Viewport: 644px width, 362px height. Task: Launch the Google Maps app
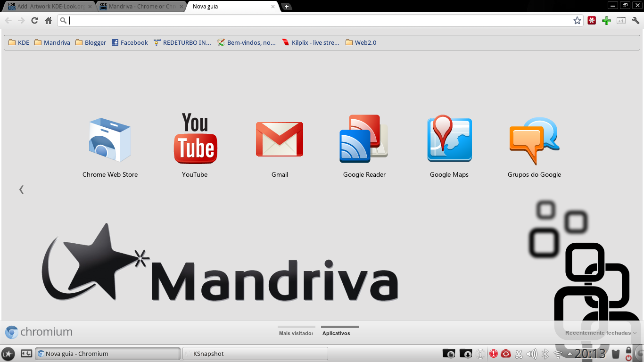pos(449,147)
